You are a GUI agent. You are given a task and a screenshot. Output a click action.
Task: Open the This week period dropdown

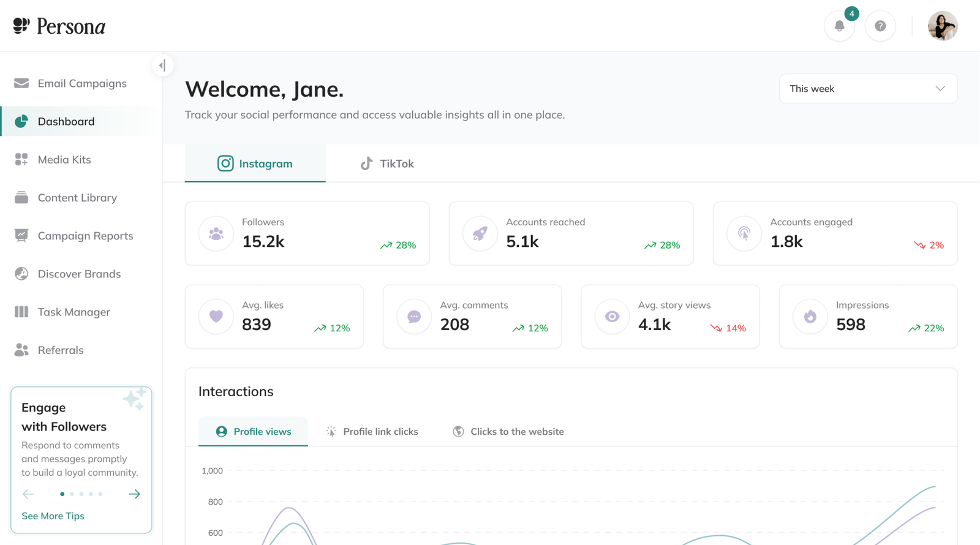coord(868,89)
